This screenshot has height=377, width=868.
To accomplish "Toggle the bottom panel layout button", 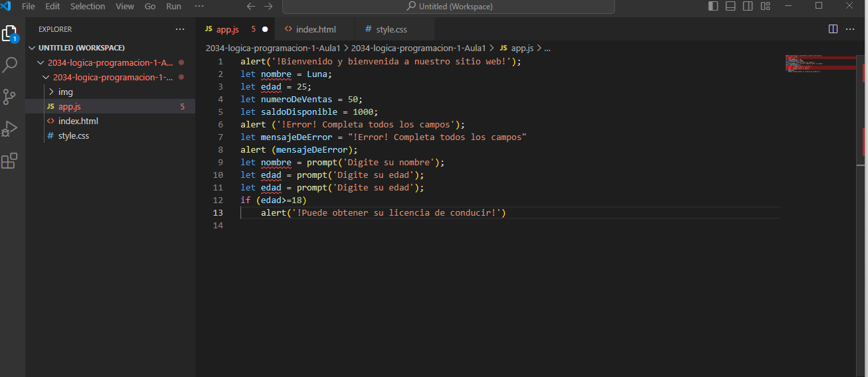I will pos(731,7).
